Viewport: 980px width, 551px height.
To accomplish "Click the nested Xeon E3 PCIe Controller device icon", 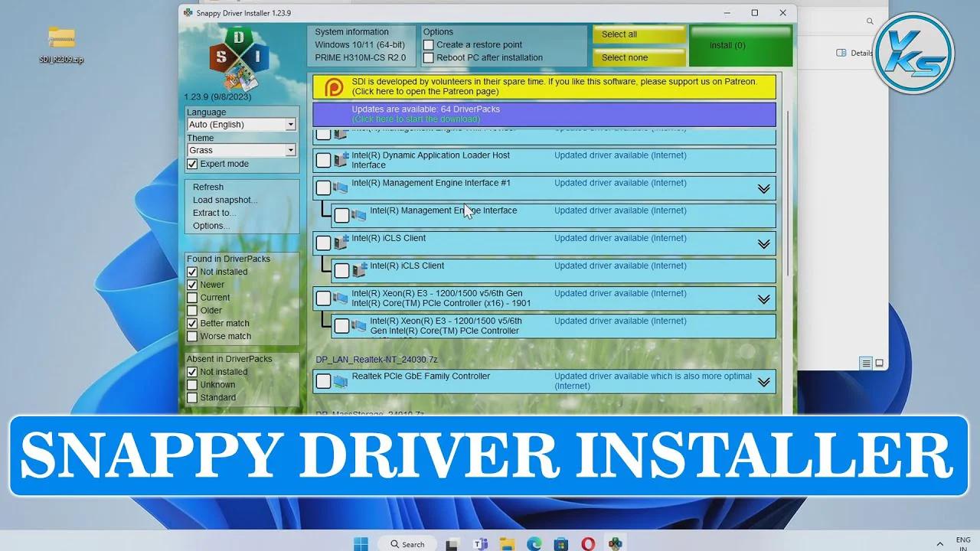I will pos(359,325).
